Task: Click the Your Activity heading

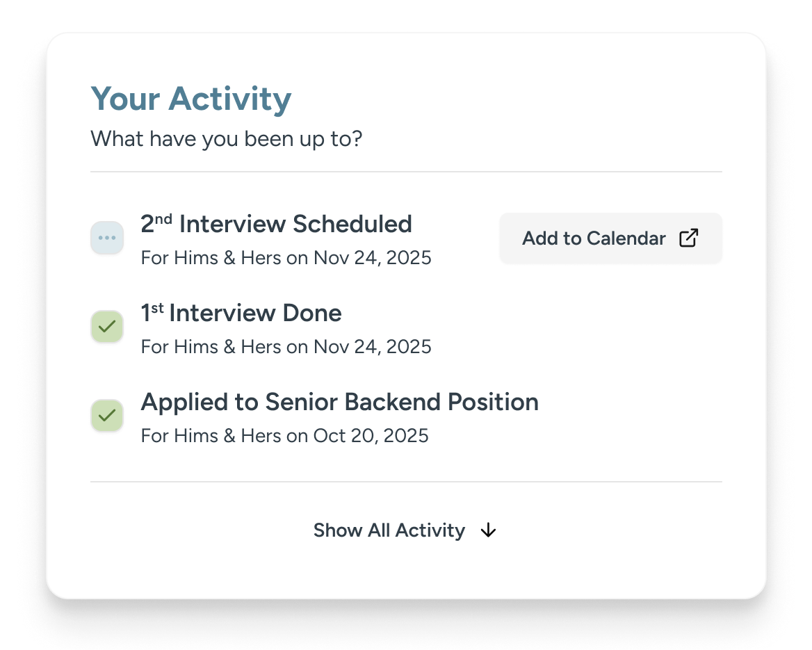Action: tap(191, 99)
